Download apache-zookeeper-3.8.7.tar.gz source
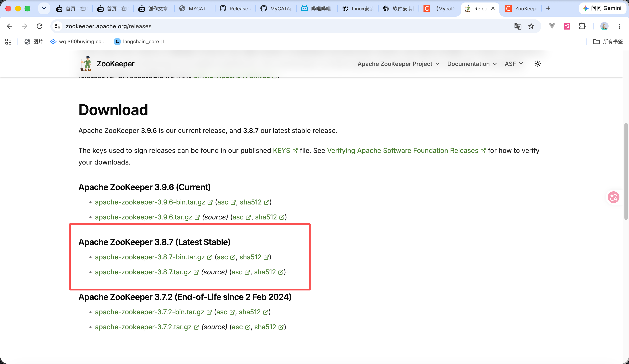629x364 pixels. coord(146,272)
